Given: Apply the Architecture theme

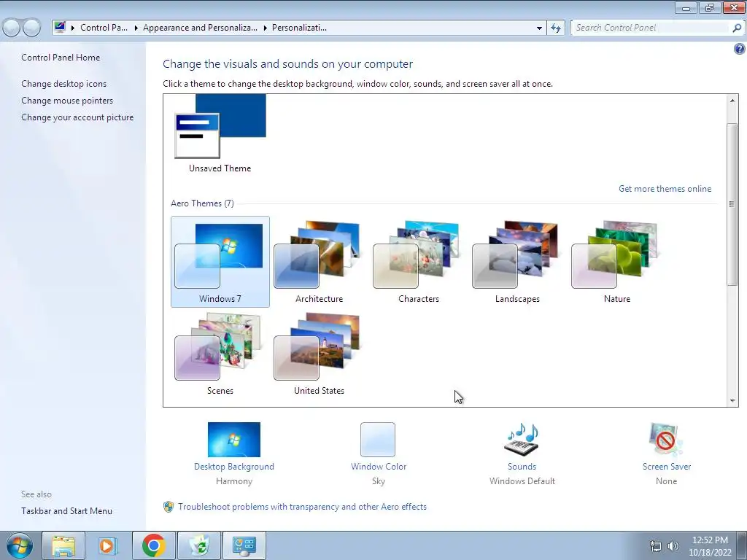Looking at the screenshot, I should click(x=320, y=262).
